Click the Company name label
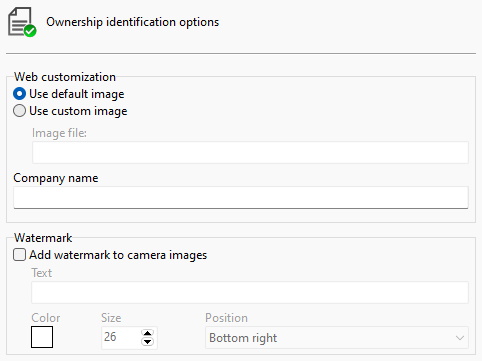This screenshot has width=482, height=361. [56, 178]
